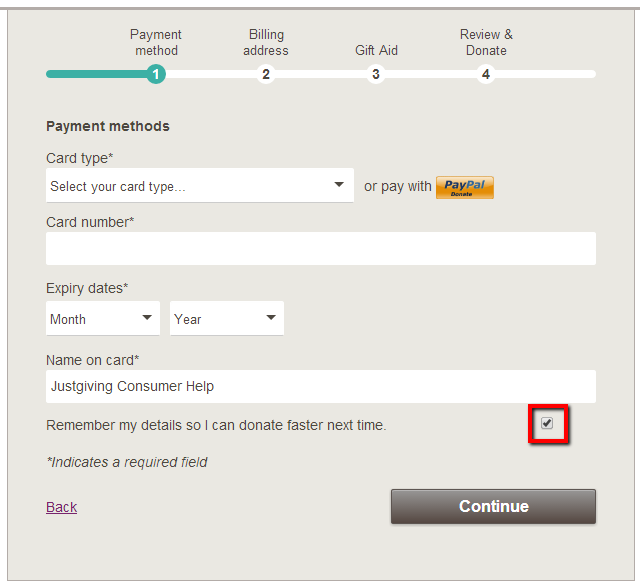The image size is (640, 587).
Task: Open the card type dropdown
Action: tap(200, 185)
